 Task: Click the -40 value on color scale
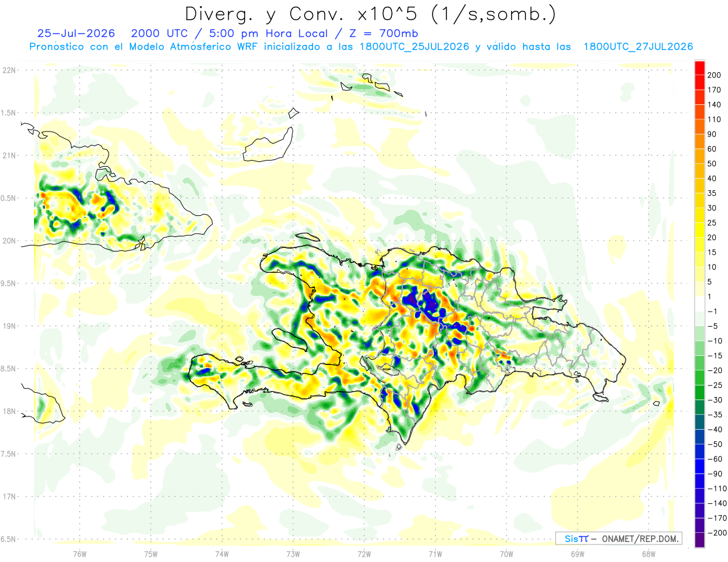click(714, 429)
